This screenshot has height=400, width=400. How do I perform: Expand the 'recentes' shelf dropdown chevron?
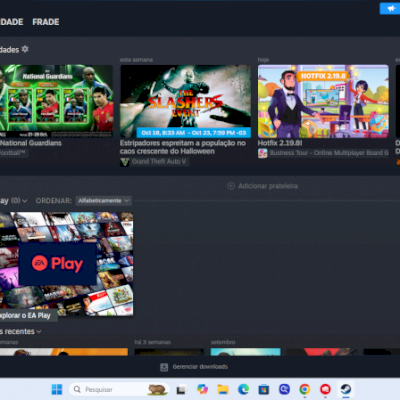click(39, 332)
